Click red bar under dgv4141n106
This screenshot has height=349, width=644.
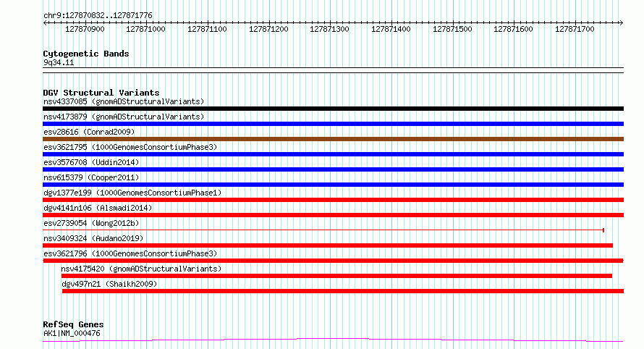click(x=333, y=215)
